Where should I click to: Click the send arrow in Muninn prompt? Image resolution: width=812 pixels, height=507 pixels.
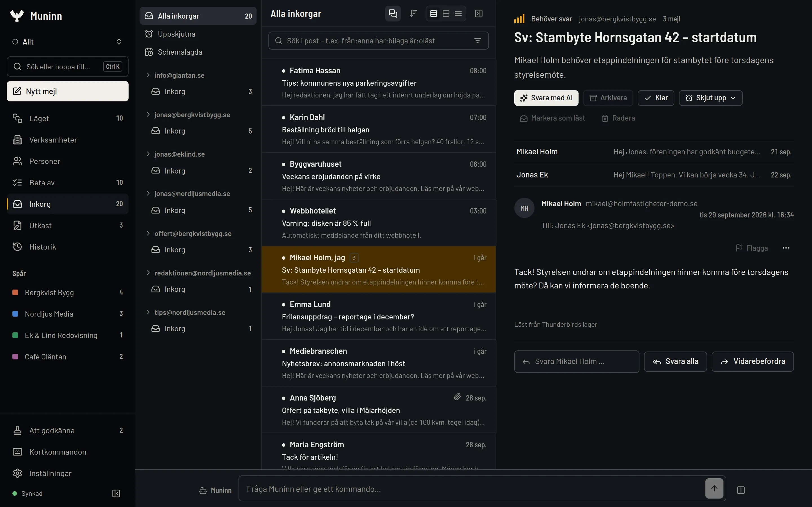714,488
